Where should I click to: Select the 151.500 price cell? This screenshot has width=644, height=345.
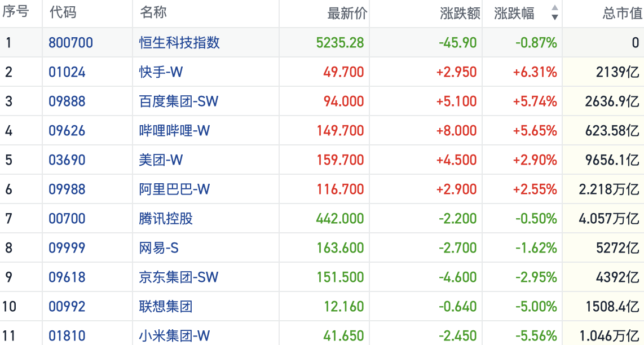[341, 277]
